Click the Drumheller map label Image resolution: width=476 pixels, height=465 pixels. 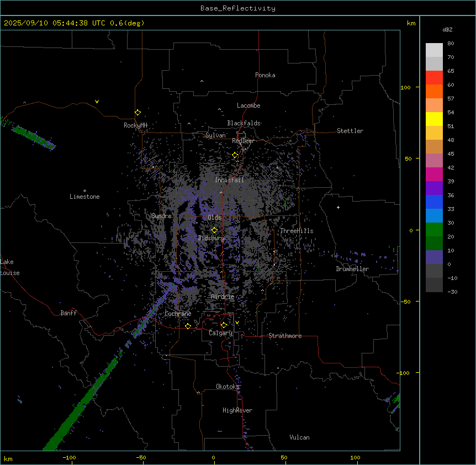[352, 269]
